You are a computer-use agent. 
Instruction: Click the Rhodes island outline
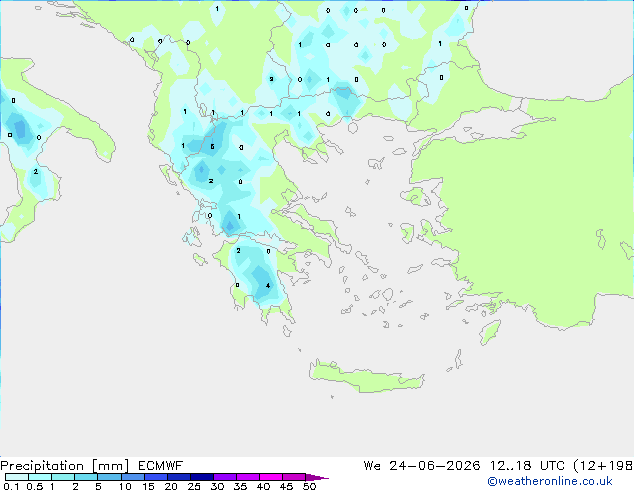(490, 332)
